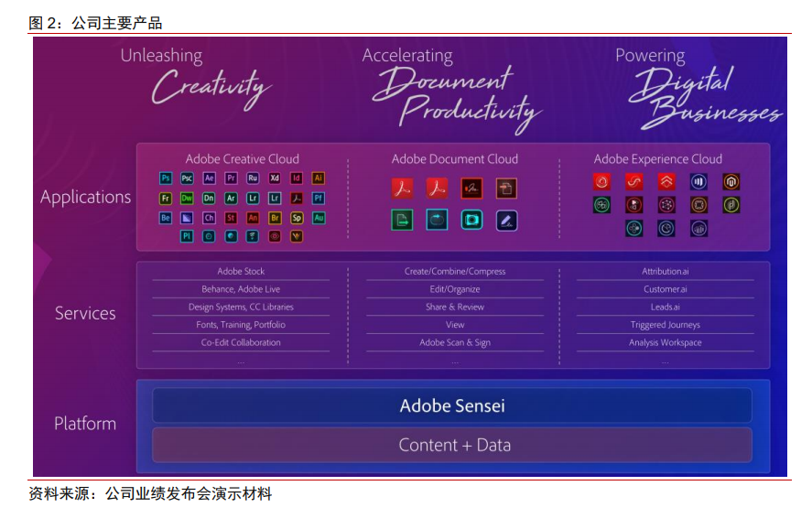Click the Fresco Fr icon
Image resolution: width=812 pixels, height=529 pixels.
165,199
